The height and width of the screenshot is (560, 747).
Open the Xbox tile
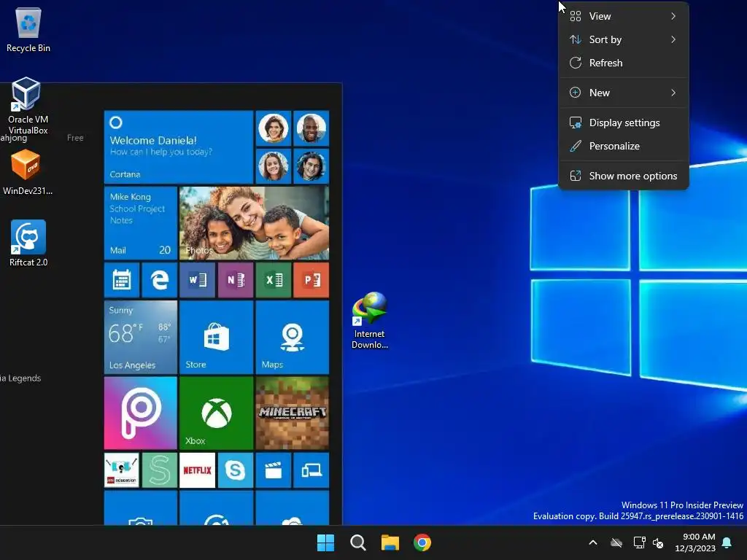click(216, 413)
